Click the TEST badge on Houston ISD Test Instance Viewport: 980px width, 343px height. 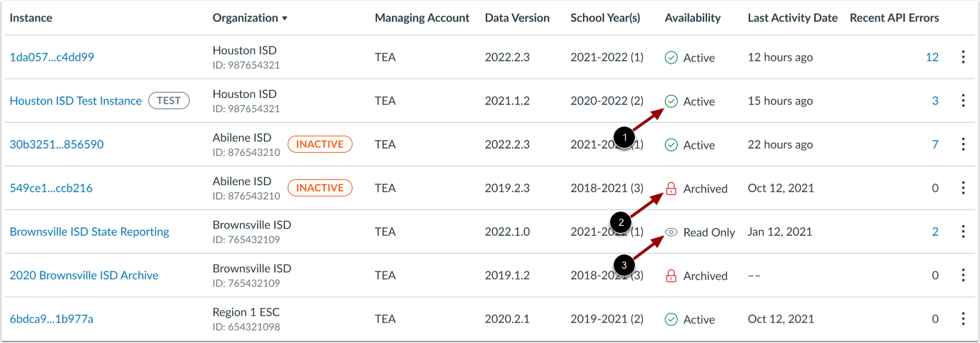[169, 101]
